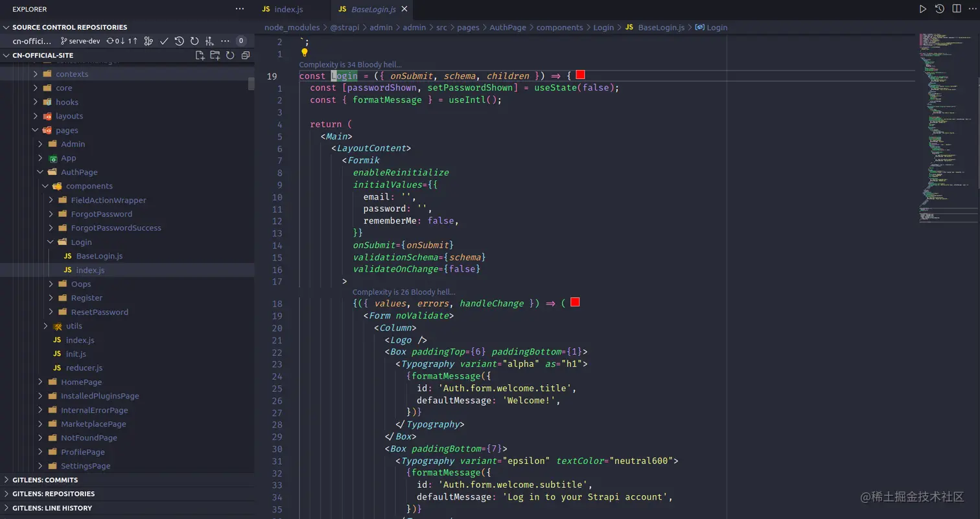Click the 'Complexity is 26 Bloody hell...' code lens
Screen dimensions: 980x519
404,292
